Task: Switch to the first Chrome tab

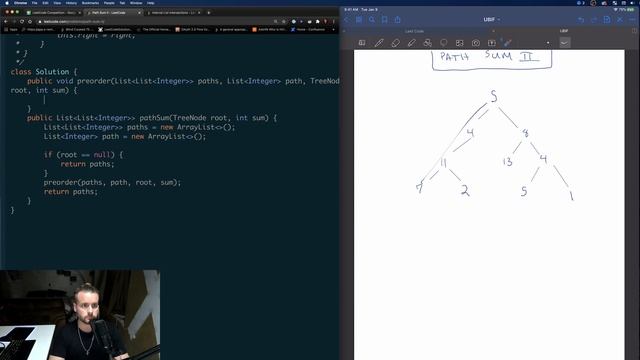Action: coord(53,13)
